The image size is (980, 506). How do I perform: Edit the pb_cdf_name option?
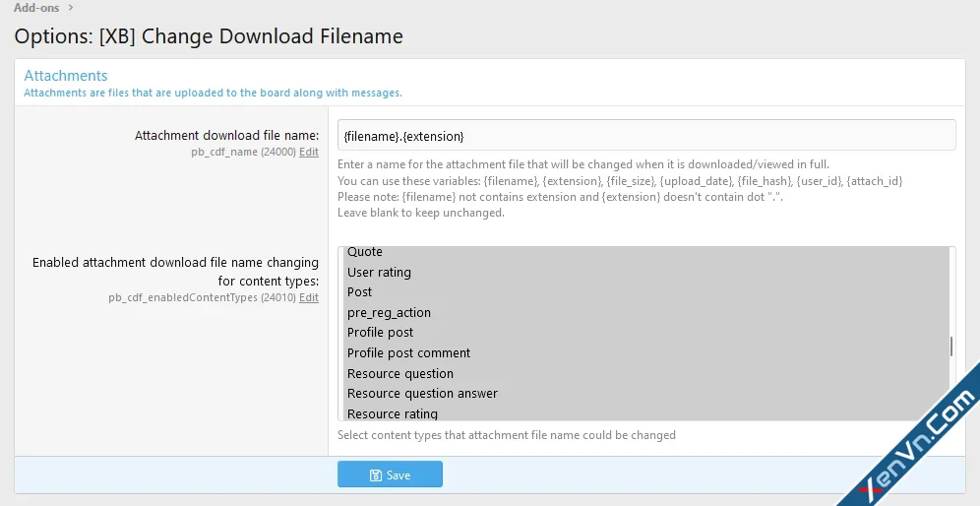tap(309, 152)
